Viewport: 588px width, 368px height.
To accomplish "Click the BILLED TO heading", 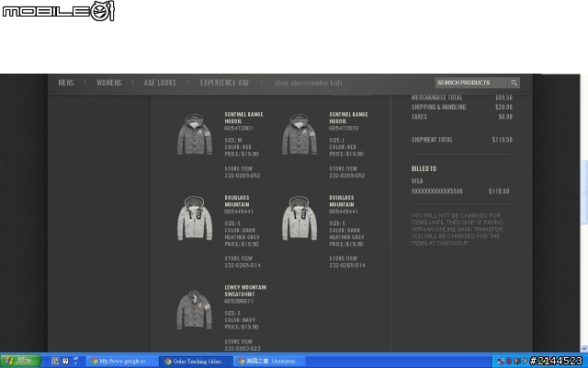I will pyautogui.click(x=424, y=168).
